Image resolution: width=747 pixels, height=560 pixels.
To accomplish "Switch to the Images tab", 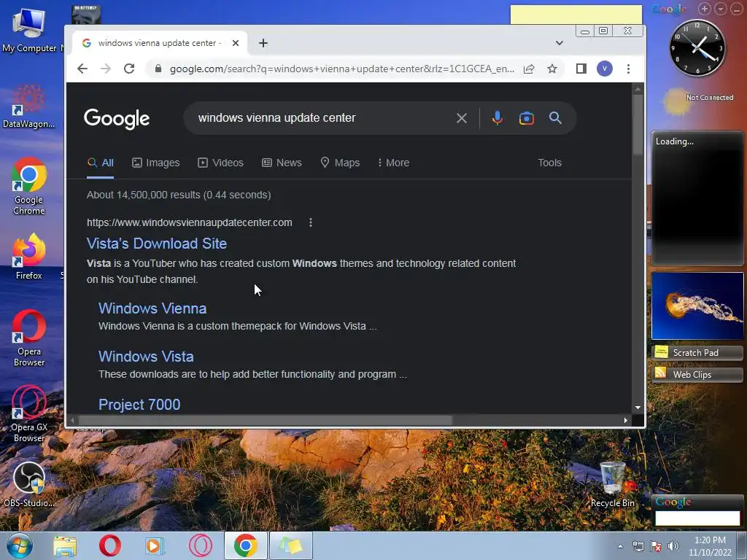I will pyautogui.click(x=156, y=163).
